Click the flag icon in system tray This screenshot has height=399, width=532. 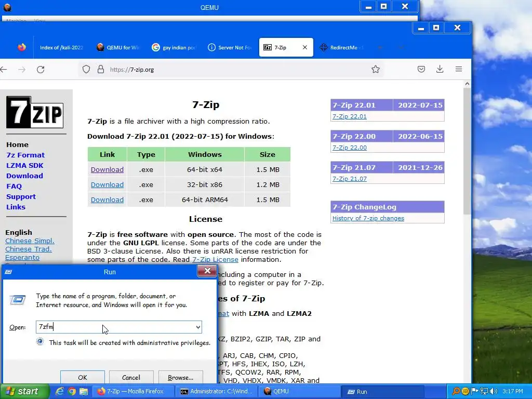(x=475, y=391)
